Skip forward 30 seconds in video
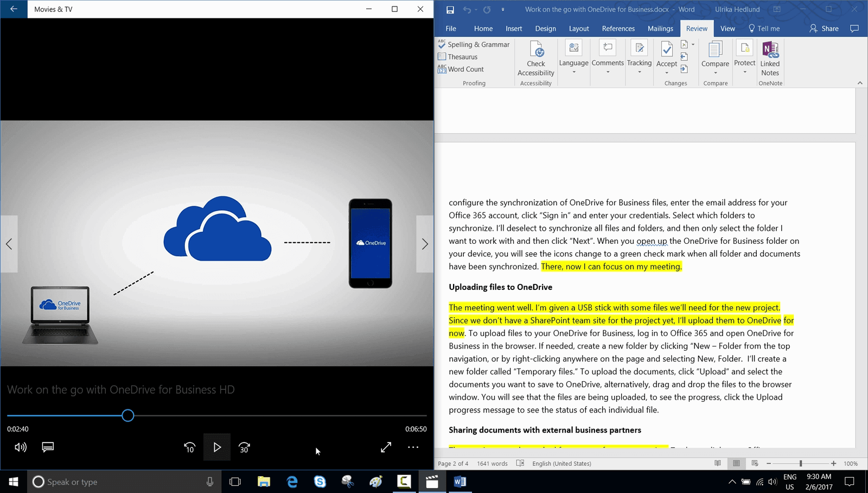 click(x=244, y=447)
